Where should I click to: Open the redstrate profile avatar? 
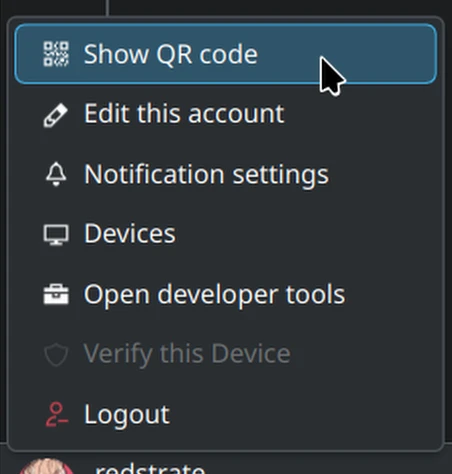[46, 467]
